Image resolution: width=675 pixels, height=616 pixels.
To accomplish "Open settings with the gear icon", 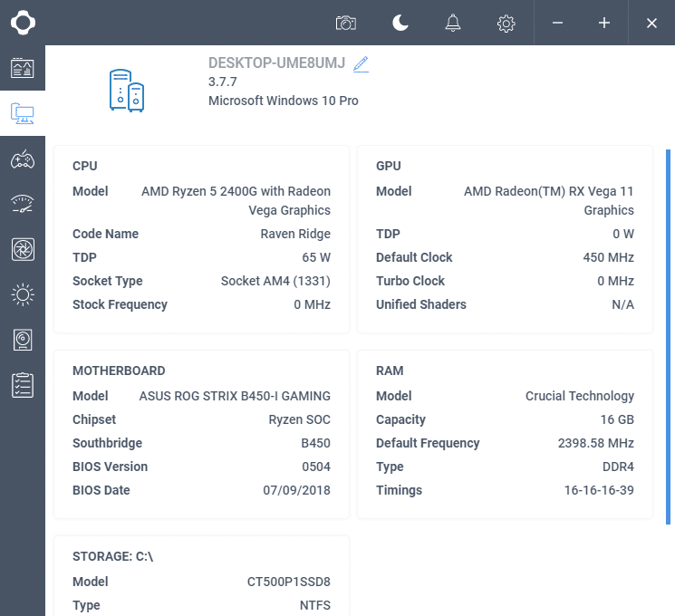I will point(506,23).
